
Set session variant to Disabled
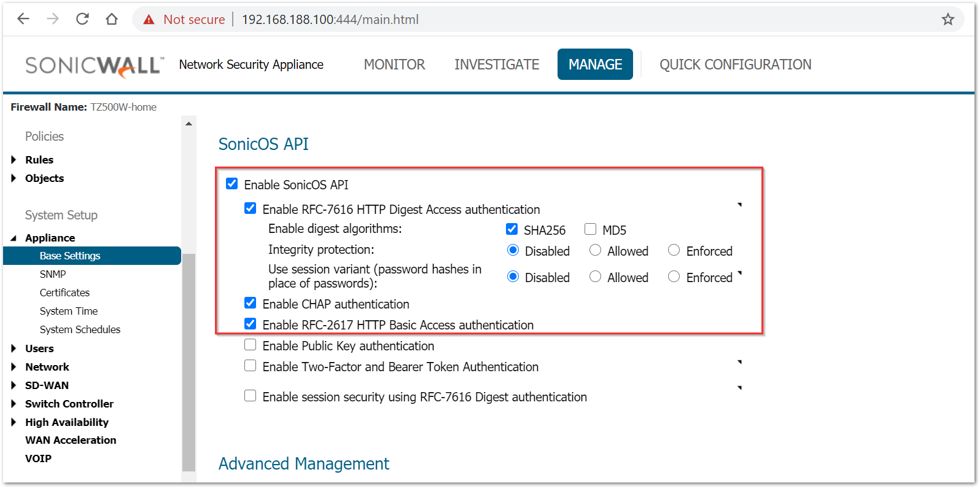[x=513, y=276]
